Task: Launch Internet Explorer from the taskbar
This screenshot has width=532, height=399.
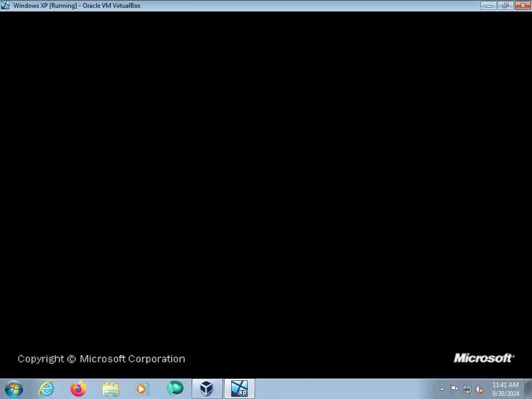Action: 46,389
